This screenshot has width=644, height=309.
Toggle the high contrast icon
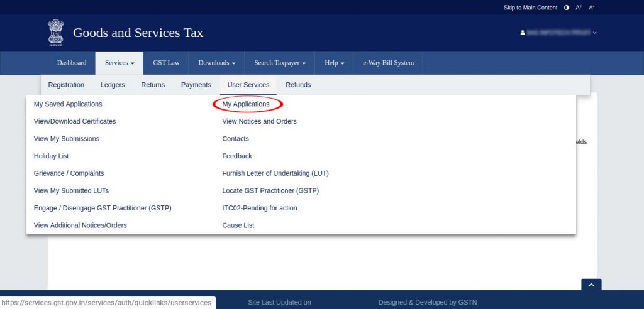tap(567, 8)
